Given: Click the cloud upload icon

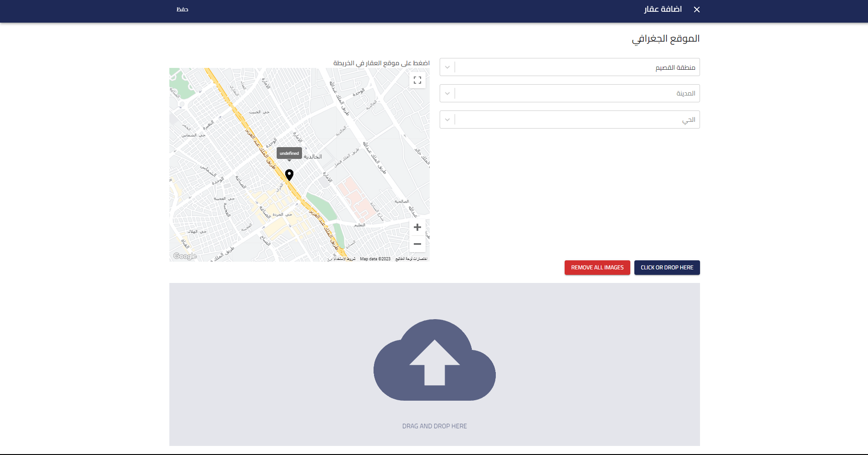Looking at the screenshot, I should (434, 360).
